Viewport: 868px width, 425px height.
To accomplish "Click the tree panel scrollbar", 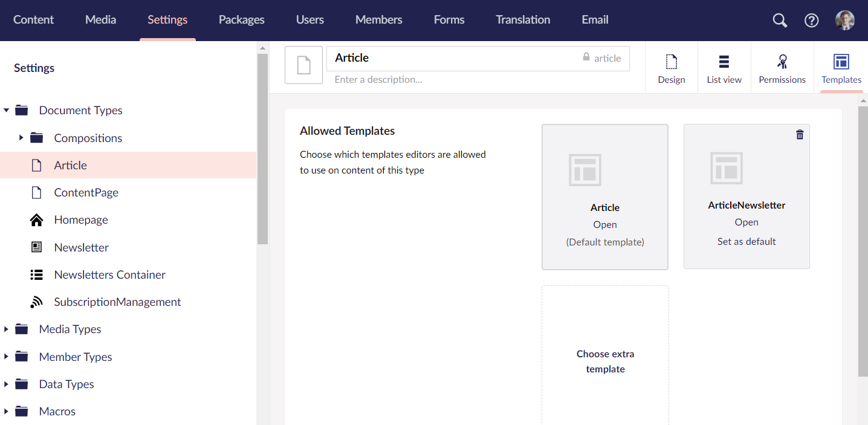I will tap(262, 149).
